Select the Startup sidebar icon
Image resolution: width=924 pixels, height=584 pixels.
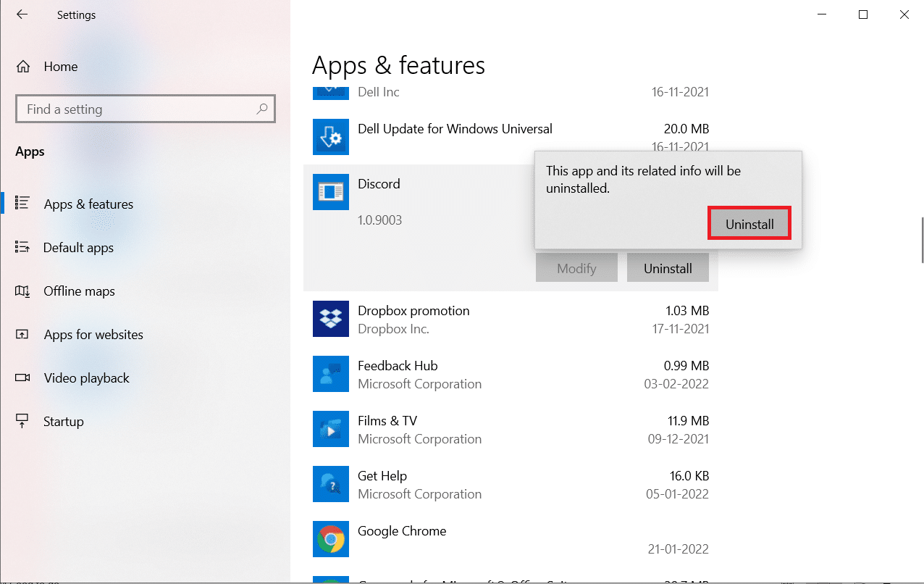coord(22,421)
